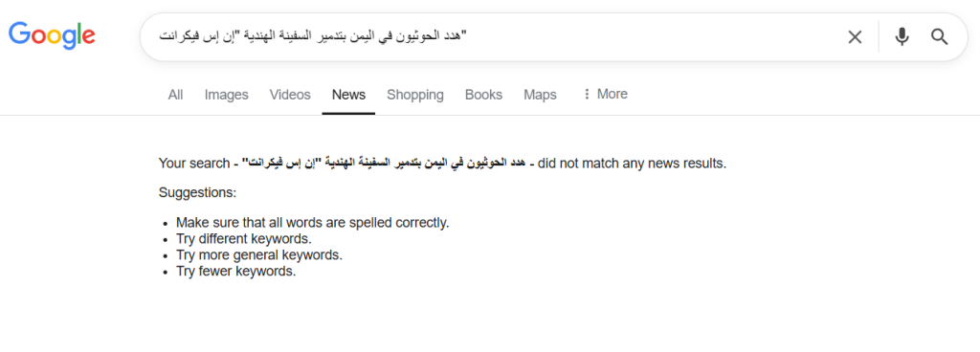980x352 pixels.
Task: Open the Maps tab
Action: click(x=540, y=95)
